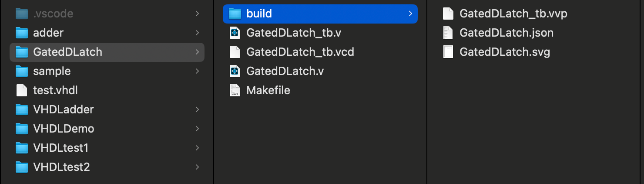
Task: Select the Makefile document icon
Action: tap(235, 90)
